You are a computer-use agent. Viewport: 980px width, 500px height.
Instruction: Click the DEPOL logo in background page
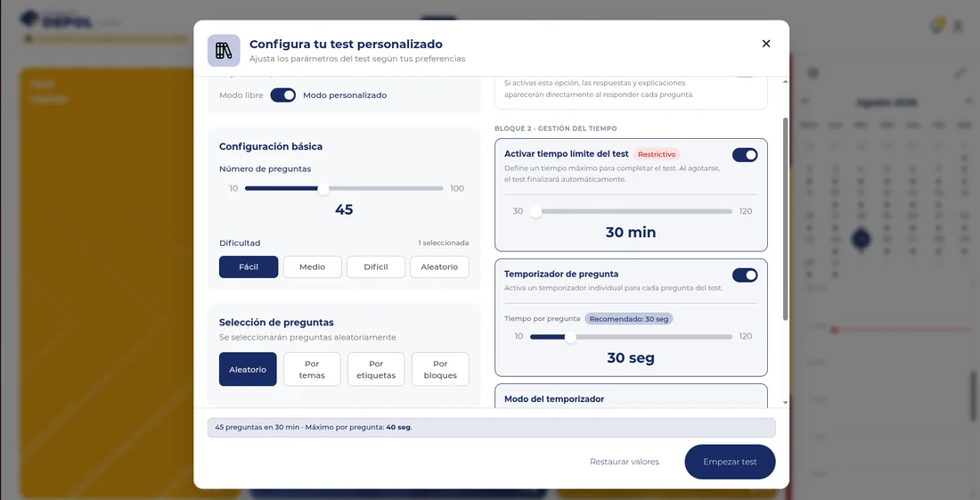point(57,20)
